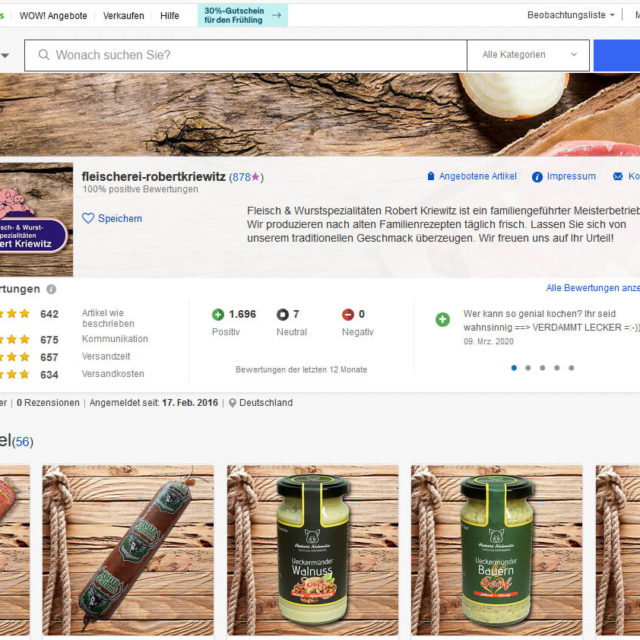The width and height of the screenshot is (640, 640).
Task: Click the blue search button
Action: 617,56
